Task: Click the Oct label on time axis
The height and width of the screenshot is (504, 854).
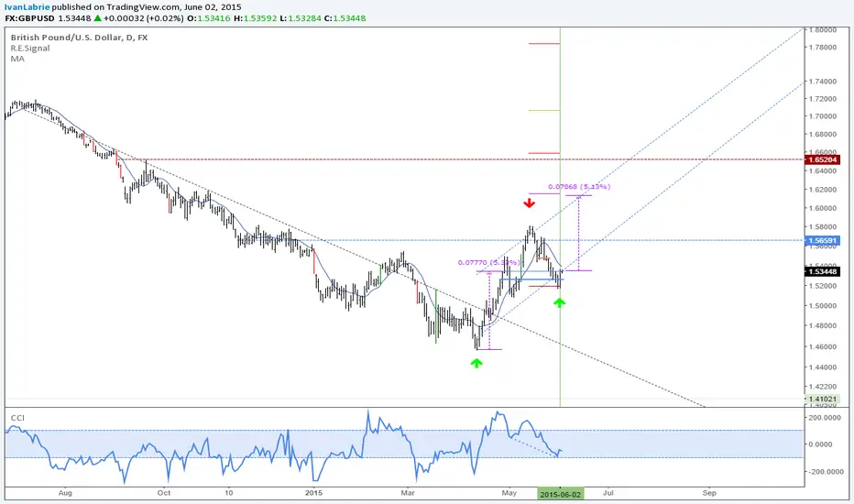Action: click(x=163, y=493)
